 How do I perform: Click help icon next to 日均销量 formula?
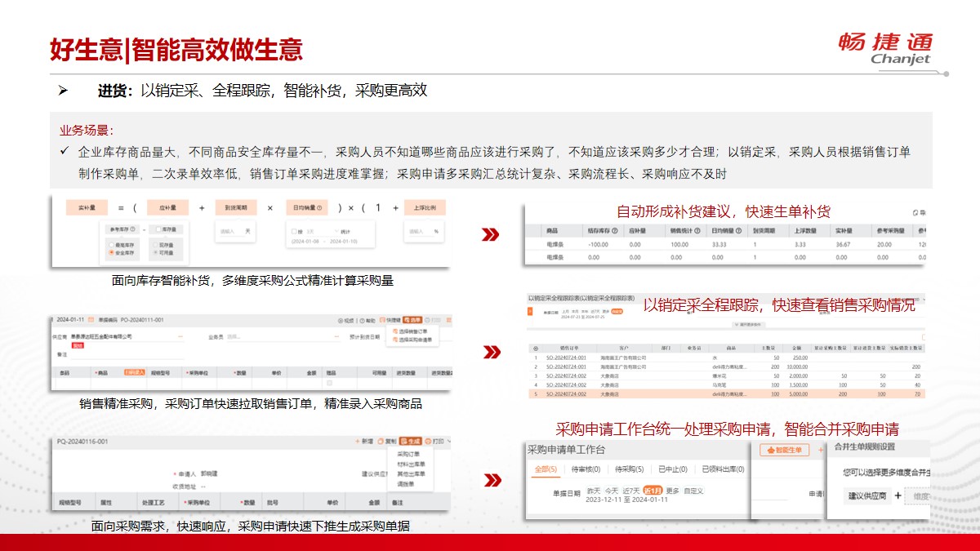(x=321, y=208)
